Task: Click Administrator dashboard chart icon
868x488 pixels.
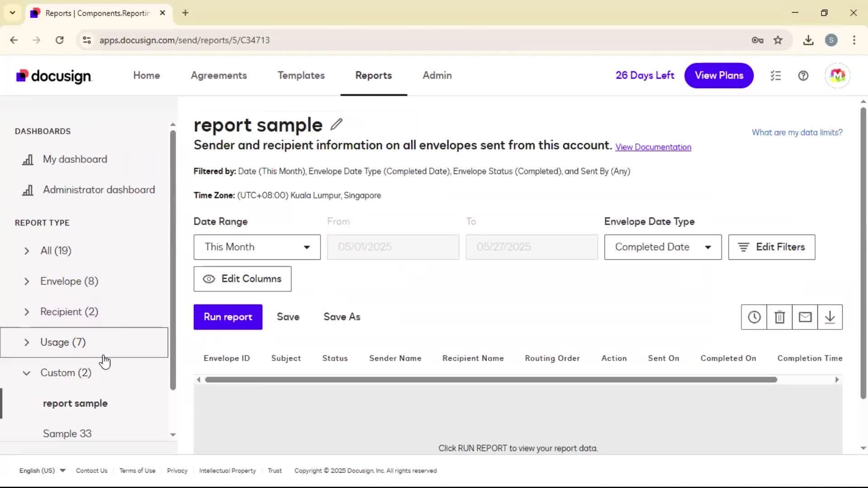Action: [x=28, y=190]
